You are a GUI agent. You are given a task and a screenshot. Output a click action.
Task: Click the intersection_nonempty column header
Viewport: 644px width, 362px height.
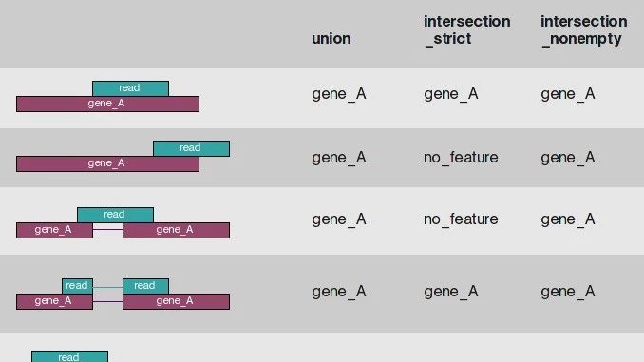coord(583,30)
